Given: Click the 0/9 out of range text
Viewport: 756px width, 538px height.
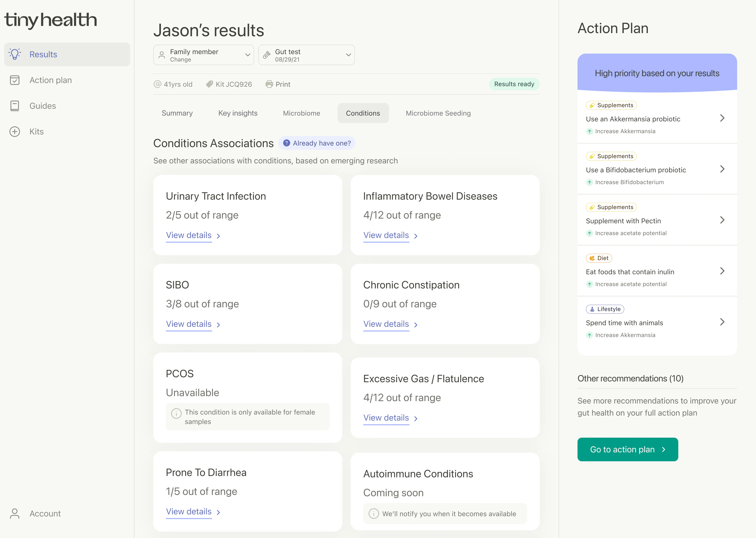Looking at the screenshot, I should click(x=400, y=304).
